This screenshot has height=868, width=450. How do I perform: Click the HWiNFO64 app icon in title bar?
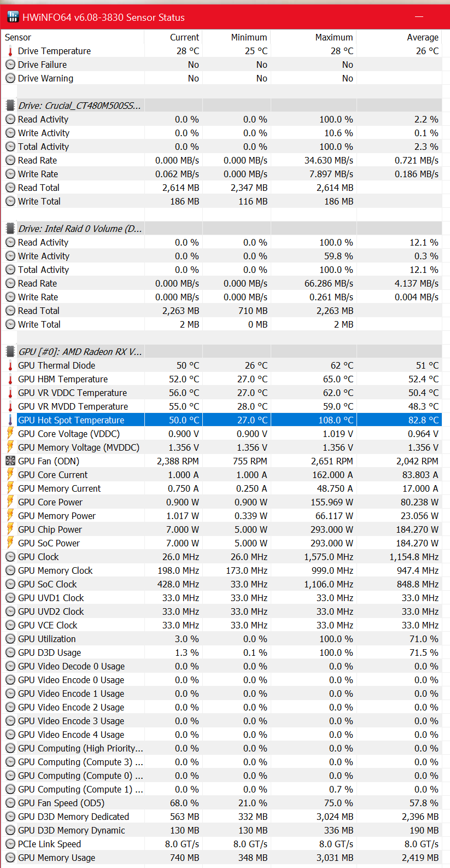(x=13, y=17)
